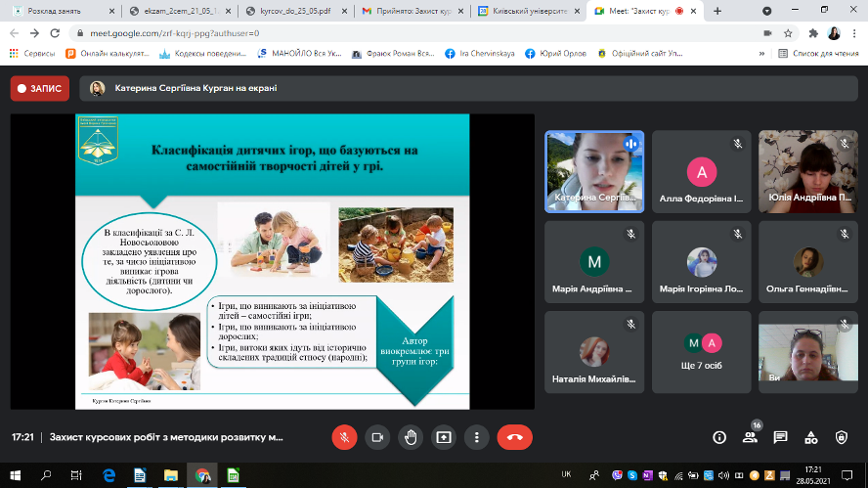
Task: Show the participants list with 16 people
Action: click(x=750, y=437)
